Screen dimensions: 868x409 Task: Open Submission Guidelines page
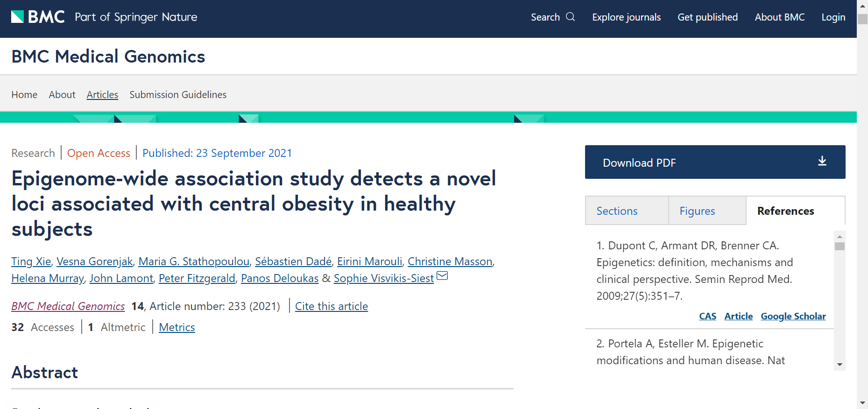pos(178,95)
